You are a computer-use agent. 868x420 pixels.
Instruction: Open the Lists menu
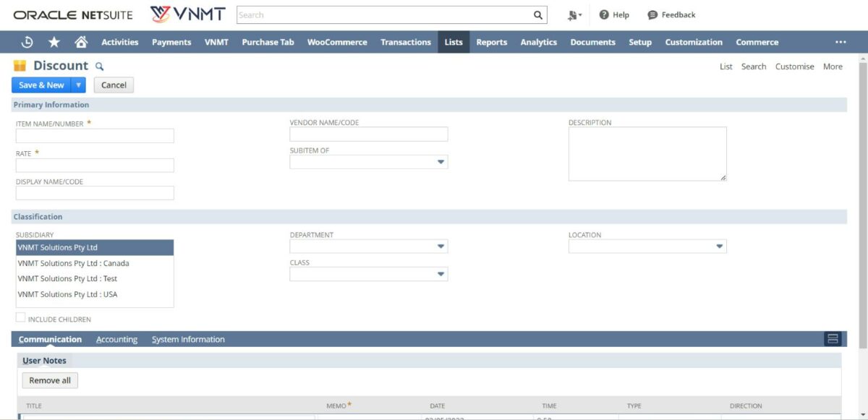point(454,42)
